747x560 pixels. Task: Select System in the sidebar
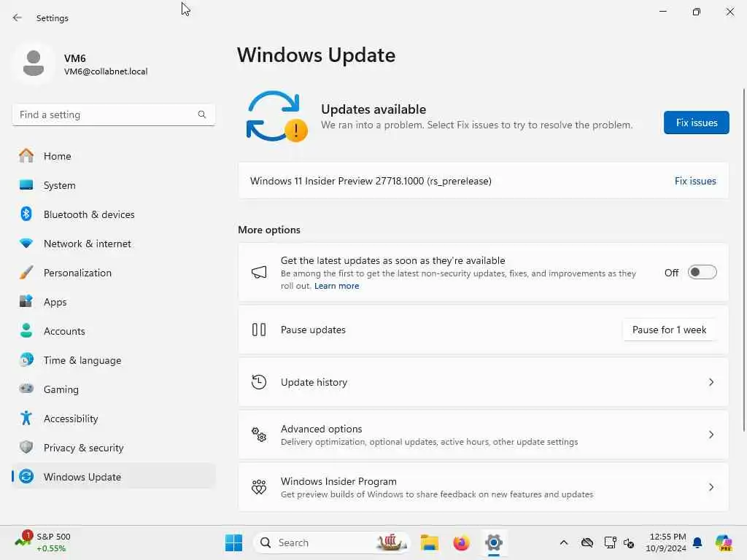(x=113, y=185)
